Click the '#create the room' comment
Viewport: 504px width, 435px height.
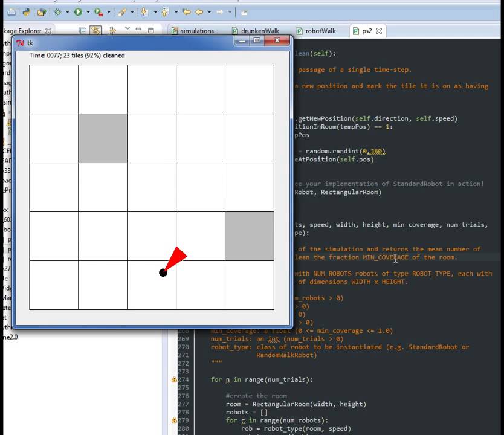256,396
